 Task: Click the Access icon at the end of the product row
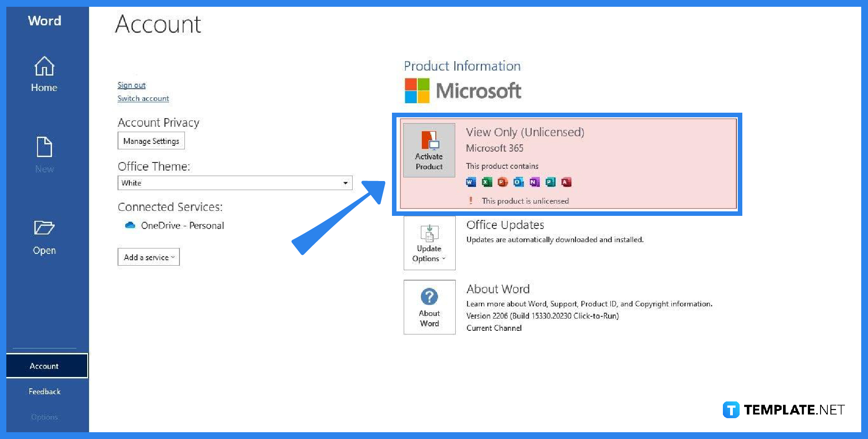click(x=566, y=182)
